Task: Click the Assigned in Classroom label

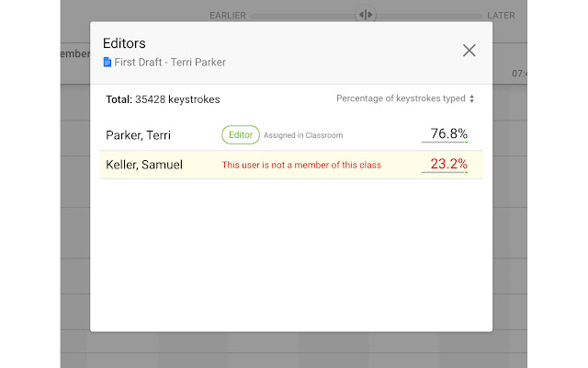Action: pos(303,135)
